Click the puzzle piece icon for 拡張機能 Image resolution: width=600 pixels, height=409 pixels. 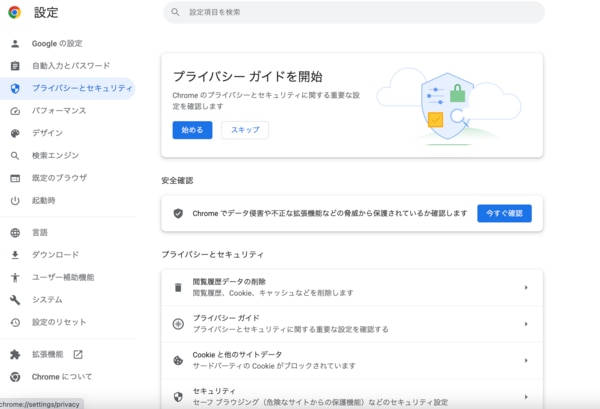pos(15,355)
